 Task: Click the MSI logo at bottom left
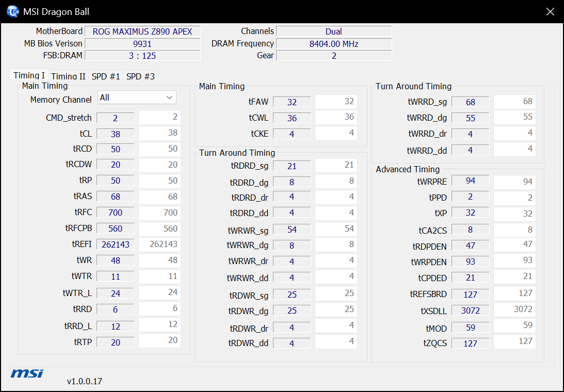(x=27, y=373)
